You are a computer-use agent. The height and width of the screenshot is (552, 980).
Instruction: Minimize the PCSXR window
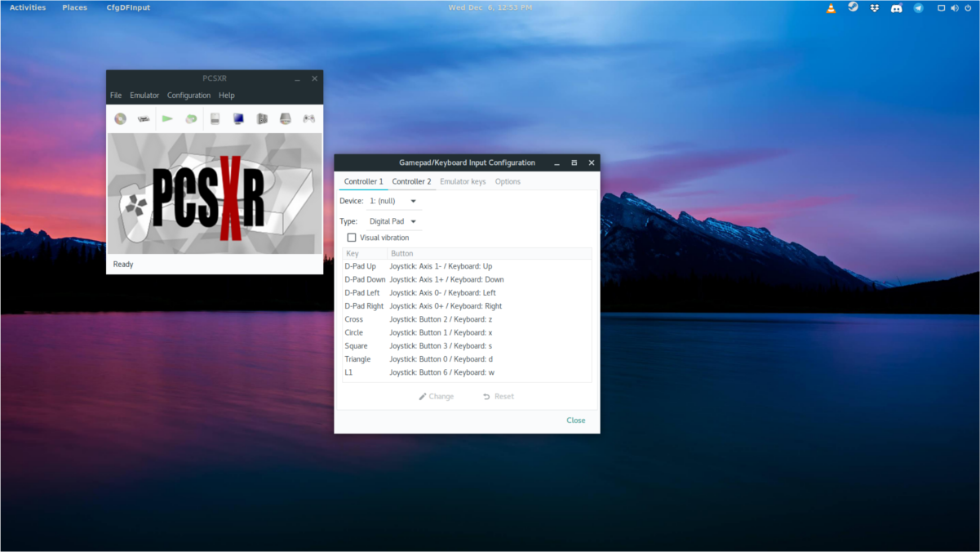pyautogui.click(x=297, y=79)
